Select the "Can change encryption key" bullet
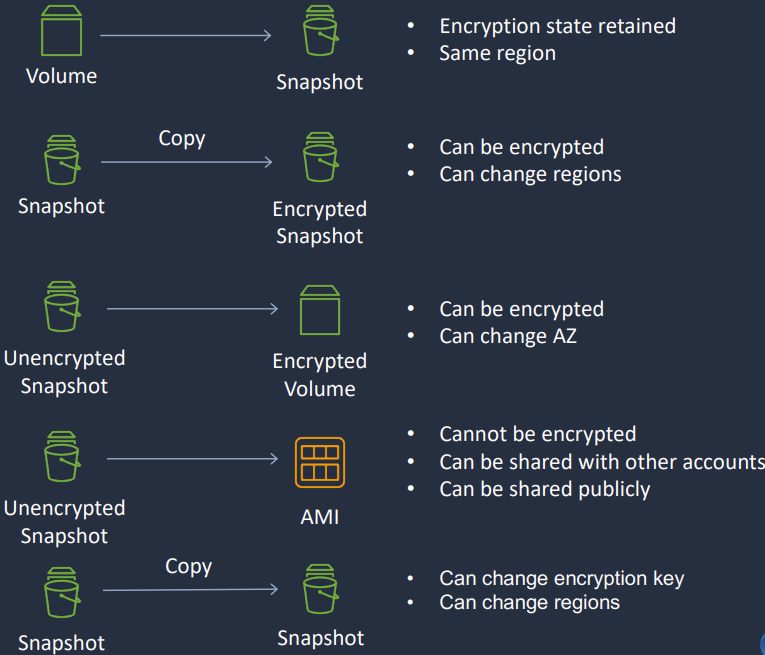 coord(561,578)
